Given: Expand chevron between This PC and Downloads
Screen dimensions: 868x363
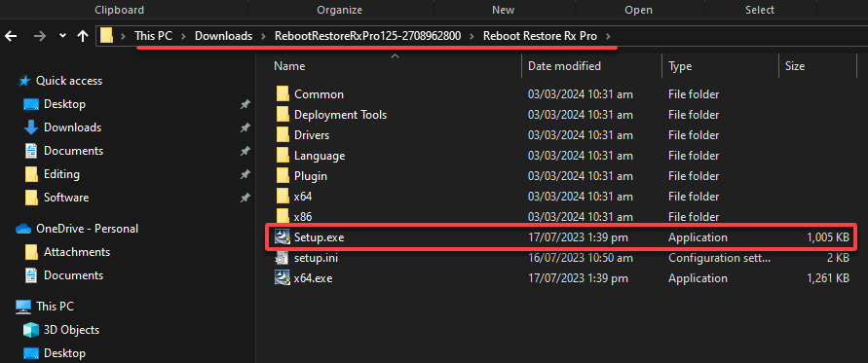Looking at the screenshot, I should (184, 37).
